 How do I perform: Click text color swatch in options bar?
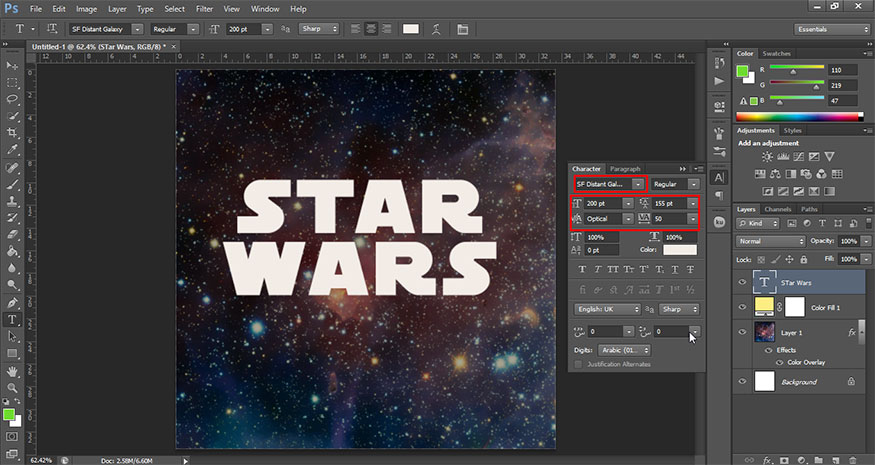tap(411, 29)
